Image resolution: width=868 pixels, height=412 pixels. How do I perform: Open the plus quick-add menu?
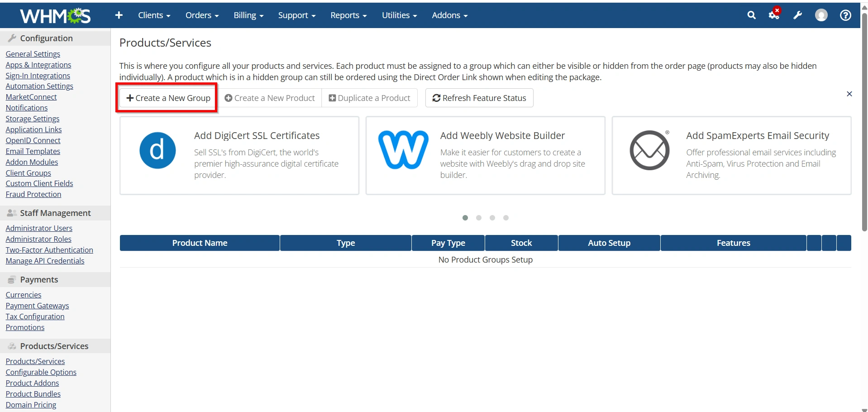[119, 15]
